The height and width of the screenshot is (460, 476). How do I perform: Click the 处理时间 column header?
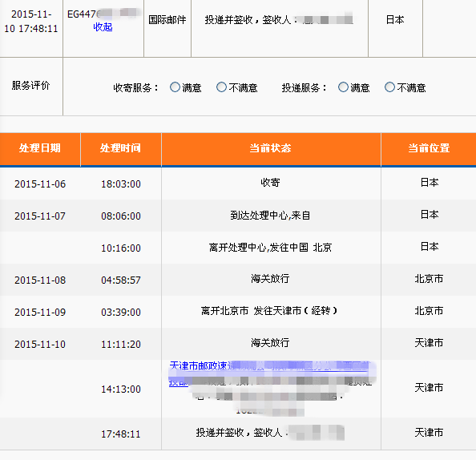coord(121,148)
